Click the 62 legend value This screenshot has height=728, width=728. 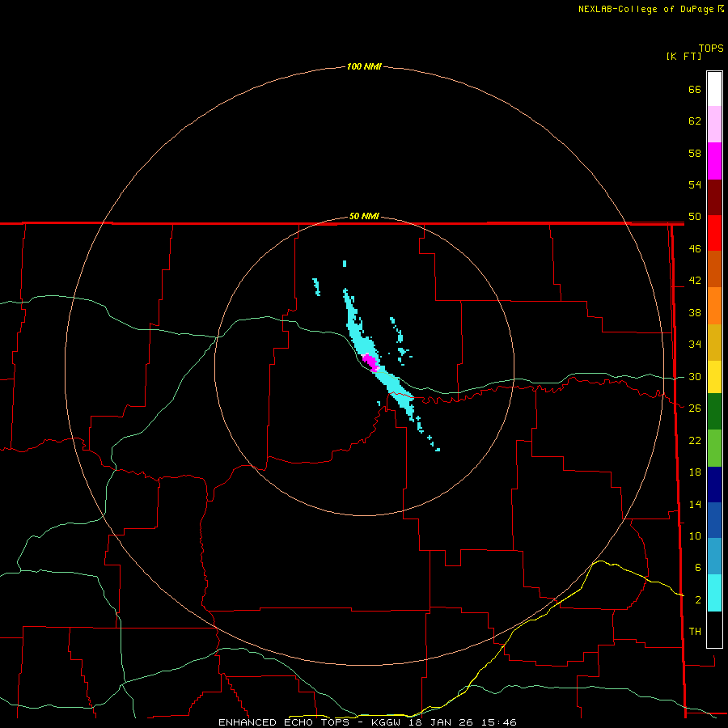pos(695,121)
